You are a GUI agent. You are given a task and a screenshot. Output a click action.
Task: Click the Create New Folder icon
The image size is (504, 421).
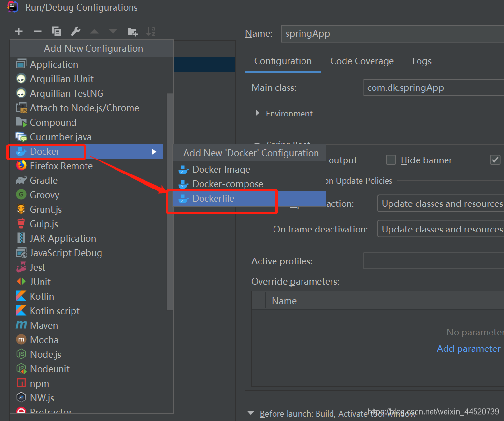tap(132, 31)
